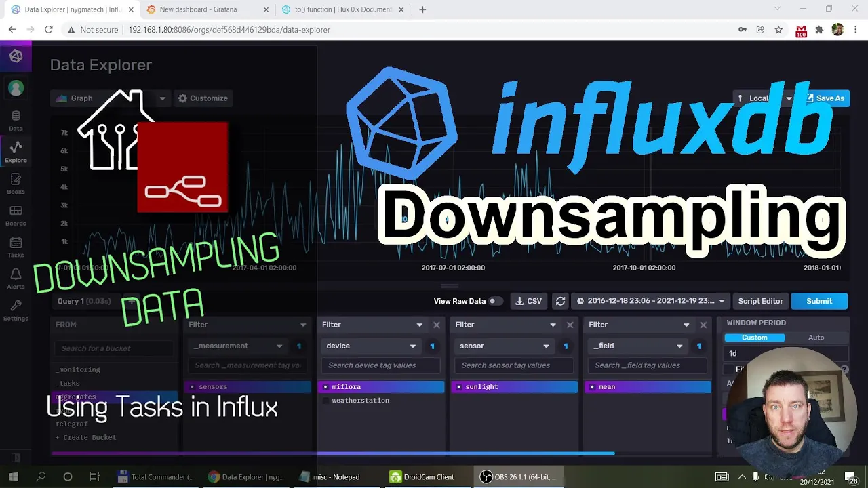Open Filter type dropdown above _field
Image resolution: width=868 pixels, height=488 pixels.
[x=639, y=325]
